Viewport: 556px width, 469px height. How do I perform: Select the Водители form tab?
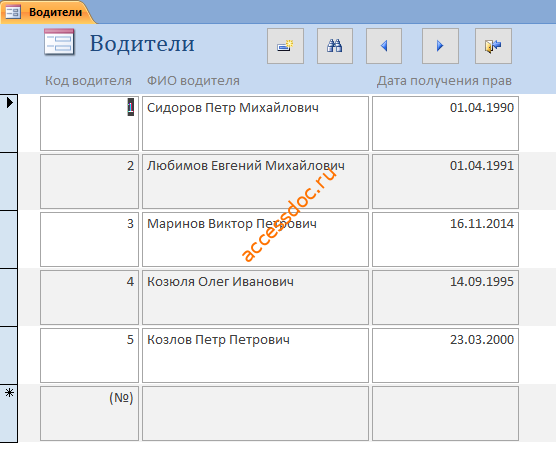(x=47, y=12)
